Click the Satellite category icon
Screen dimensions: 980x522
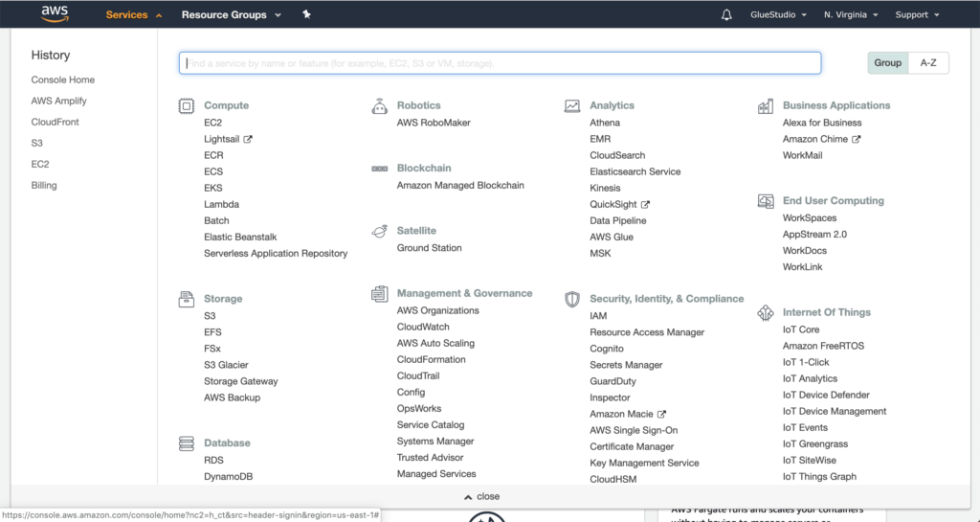point(379,231)
